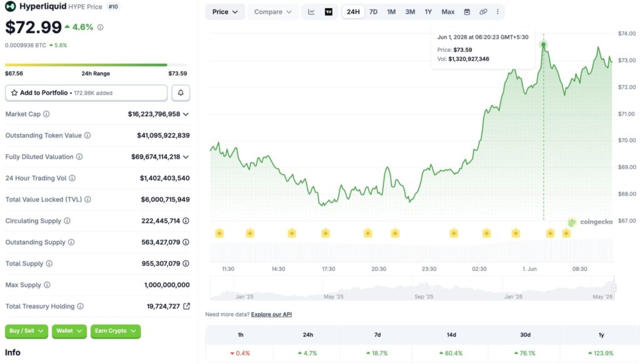Open the external link icon beside 19,724,727
Viewport: 640px width, 364px height.
tap(186, 306)
